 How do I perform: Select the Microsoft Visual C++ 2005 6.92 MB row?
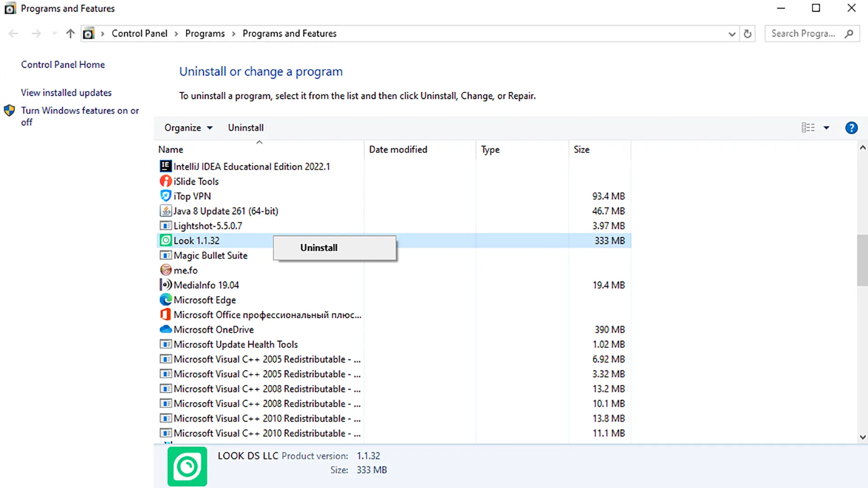pos(394,359)
